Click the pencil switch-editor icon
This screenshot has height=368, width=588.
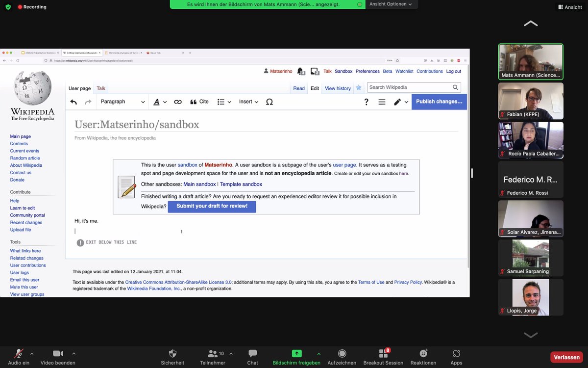(x=397, y=102)
